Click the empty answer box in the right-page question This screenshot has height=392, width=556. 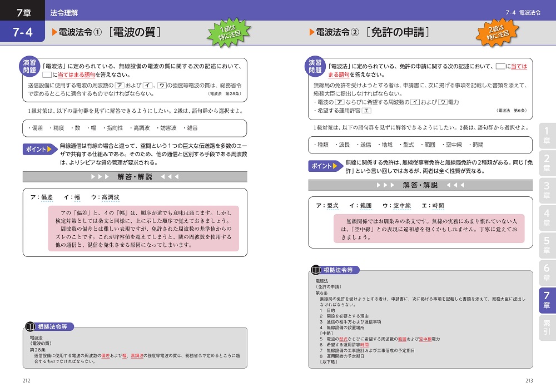pyautogui.click(x=500, y=66)
